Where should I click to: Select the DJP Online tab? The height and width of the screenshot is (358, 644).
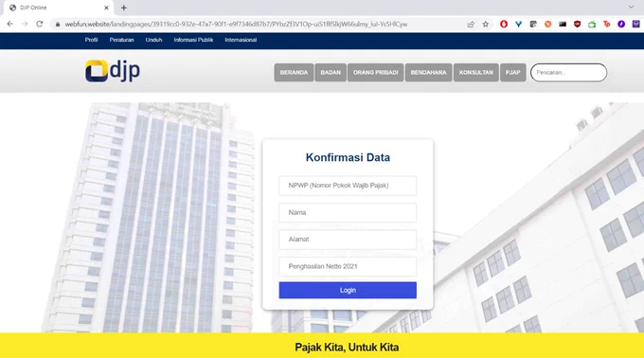click(58, 8)
